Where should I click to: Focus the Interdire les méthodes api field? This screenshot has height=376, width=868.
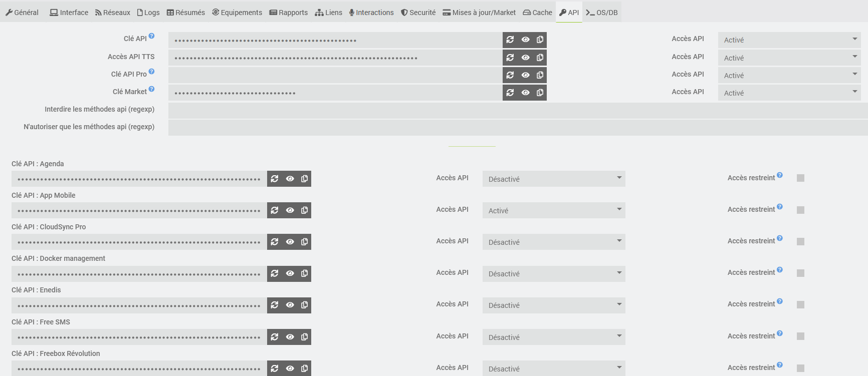(518, 110)
